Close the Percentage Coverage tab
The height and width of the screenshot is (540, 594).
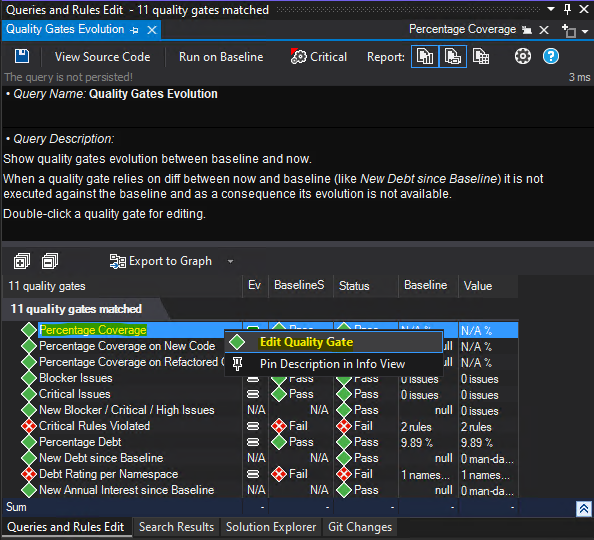(x=544, y=30)
